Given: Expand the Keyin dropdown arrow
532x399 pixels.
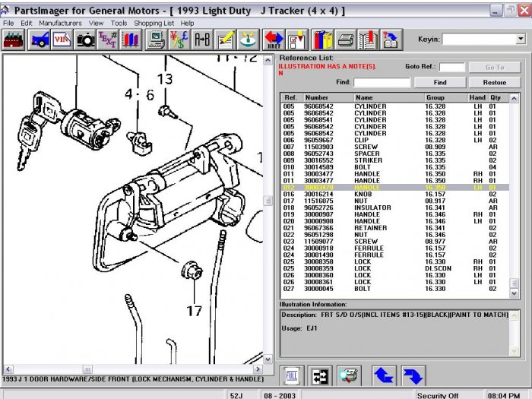Looking at the screenshot, I should (x=521, y=39).
